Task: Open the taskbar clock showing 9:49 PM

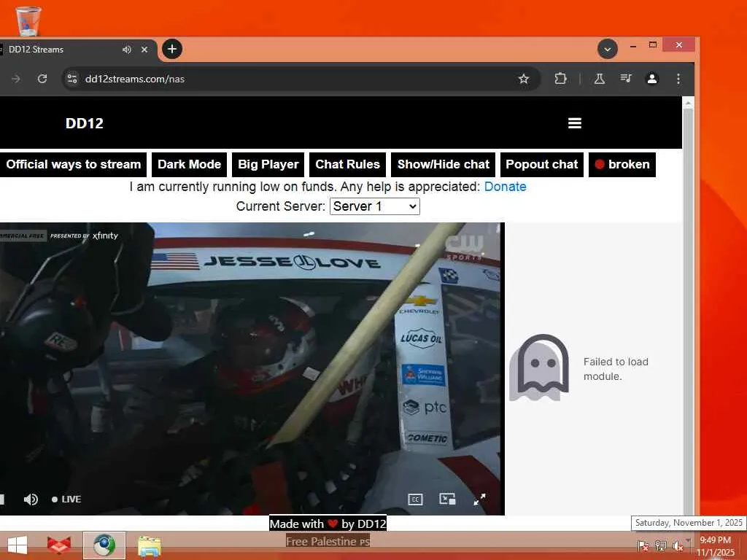Action: (x=715, y=546)
